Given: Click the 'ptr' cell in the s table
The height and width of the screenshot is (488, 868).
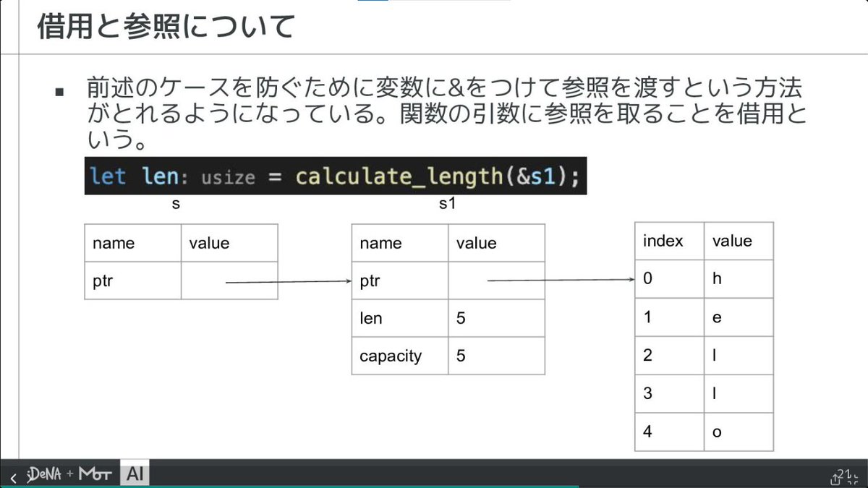Looking at the screenshot, I should pos(132,281).
